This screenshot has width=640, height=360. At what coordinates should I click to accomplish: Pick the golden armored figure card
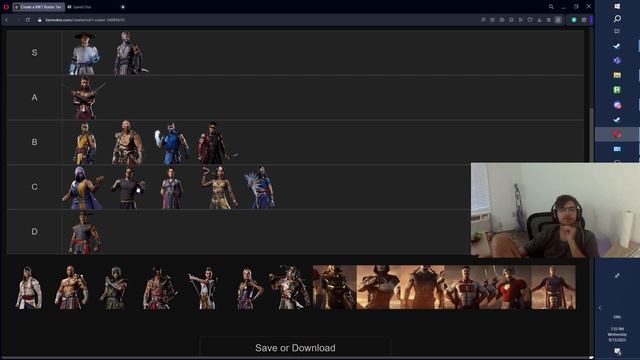pos(335,287)
